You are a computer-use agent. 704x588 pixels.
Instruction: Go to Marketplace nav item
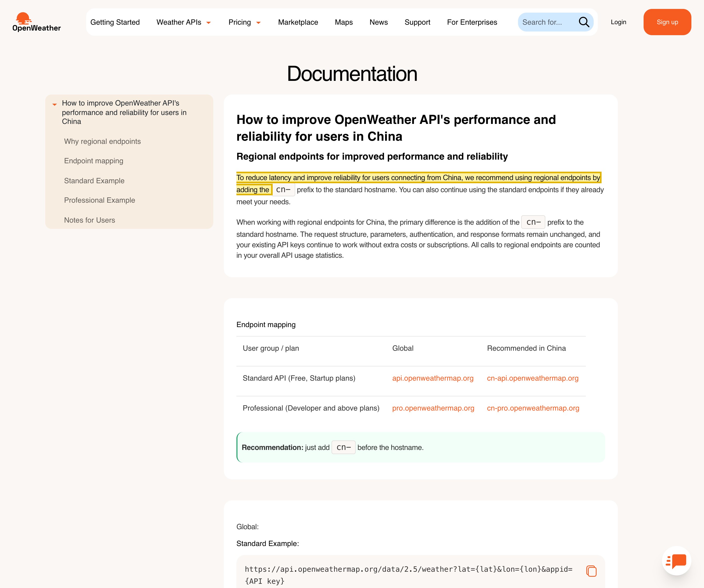pyautogui.click(x=298, y=22)
